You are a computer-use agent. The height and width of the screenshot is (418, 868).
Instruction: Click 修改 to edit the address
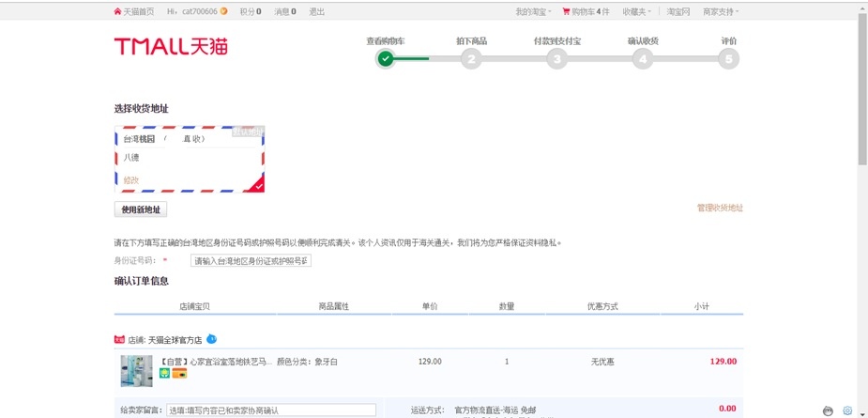(x=131, y=180)
